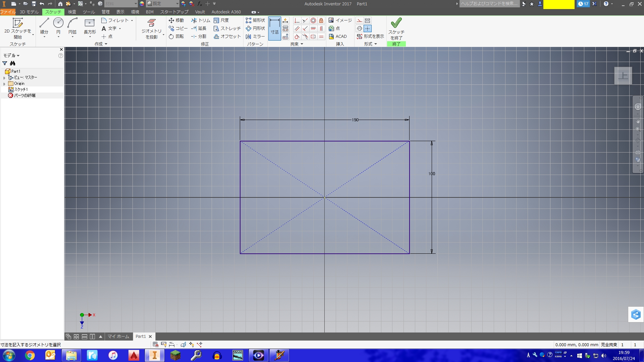Toggle the Dimension (寸法) tool
The image size is (644, 362).
click(x=274, y=28)
